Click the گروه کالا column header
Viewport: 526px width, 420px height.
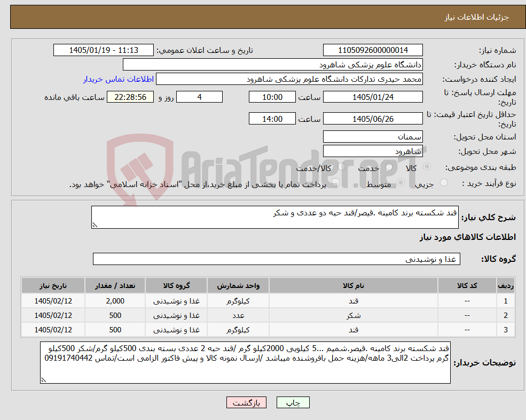(176, 285)
